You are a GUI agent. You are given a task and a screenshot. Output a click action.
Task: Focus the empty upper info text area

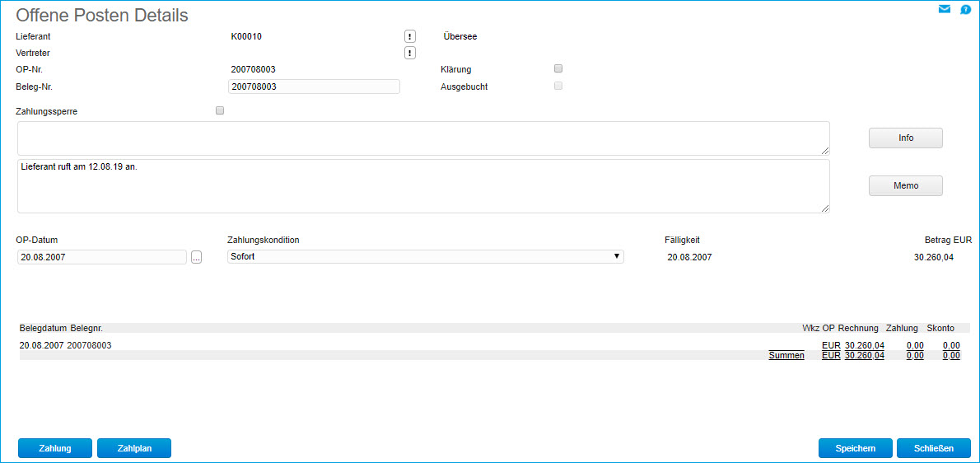pos(423,138)
